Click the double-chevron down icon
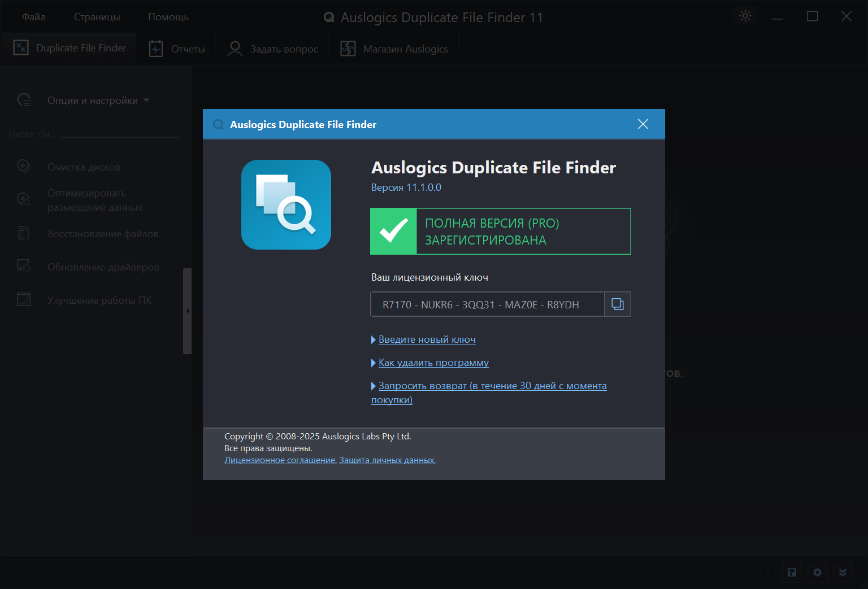 tap(843, 573)
